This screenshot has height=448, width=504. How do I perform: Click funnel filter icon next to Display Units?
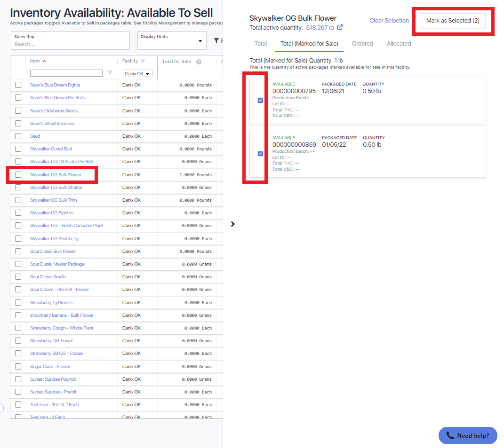(216, 41)
